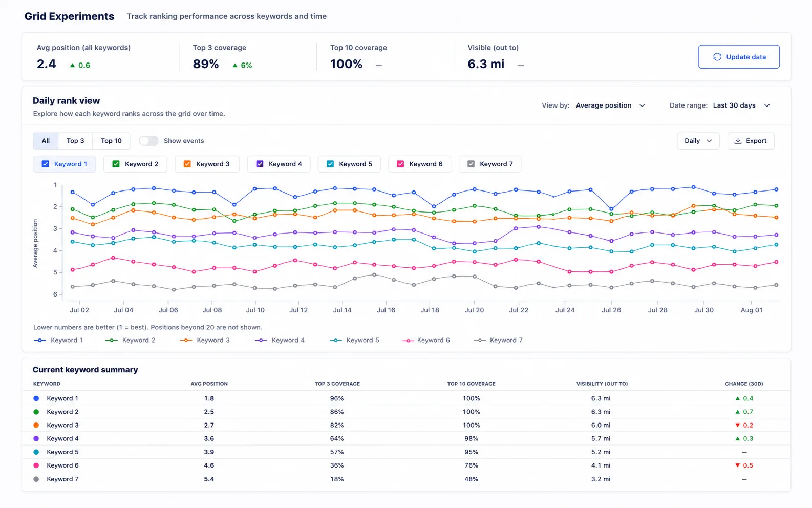Uncheck the Keyword 6 checkbox
The image size is (812, 508).
(x=400, y=164)
